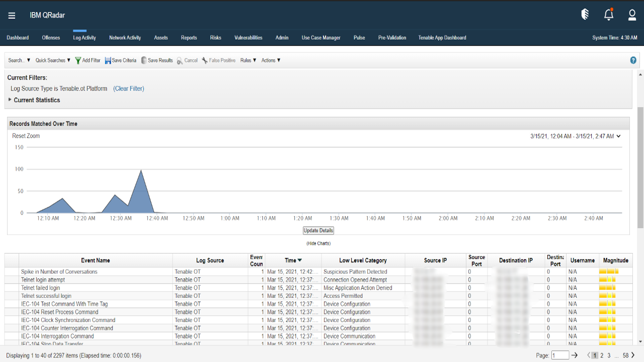Screen dimensions: 644x362
Task: Select 'Spike in Number of Conversations' event
Action: (59, 271)
